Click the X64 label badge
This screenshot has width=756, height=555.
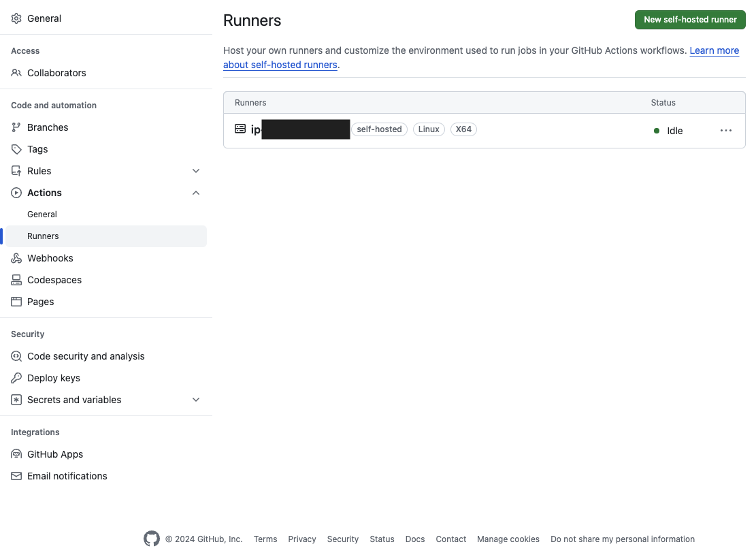[463, 129]
